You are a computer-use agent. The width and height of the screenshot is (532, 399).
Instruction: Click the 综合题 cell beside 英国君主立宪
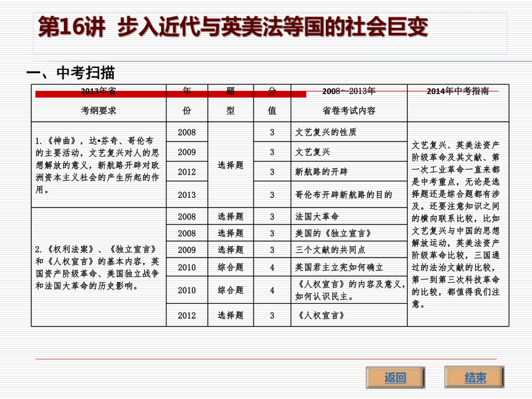(x=231, y=267)
